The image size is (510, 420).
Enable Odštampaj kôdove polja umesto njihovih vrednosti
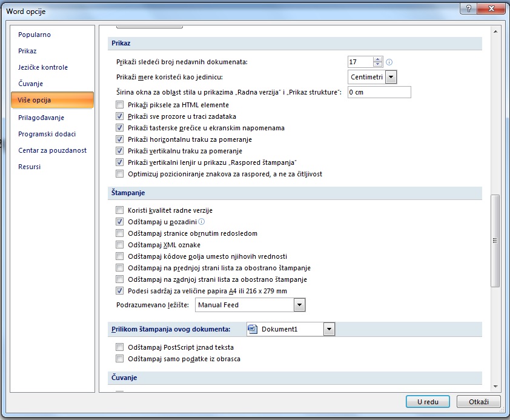120,256
